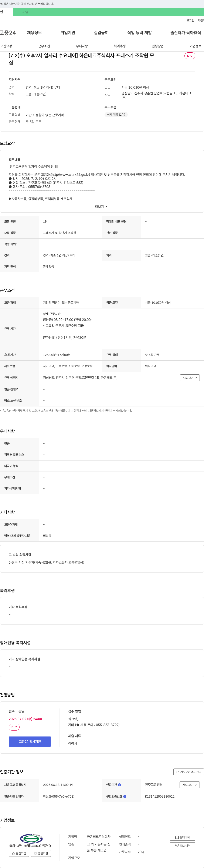204x868 pixels.
Task: Expand 더보기 to show full job description
Action: 101,207
